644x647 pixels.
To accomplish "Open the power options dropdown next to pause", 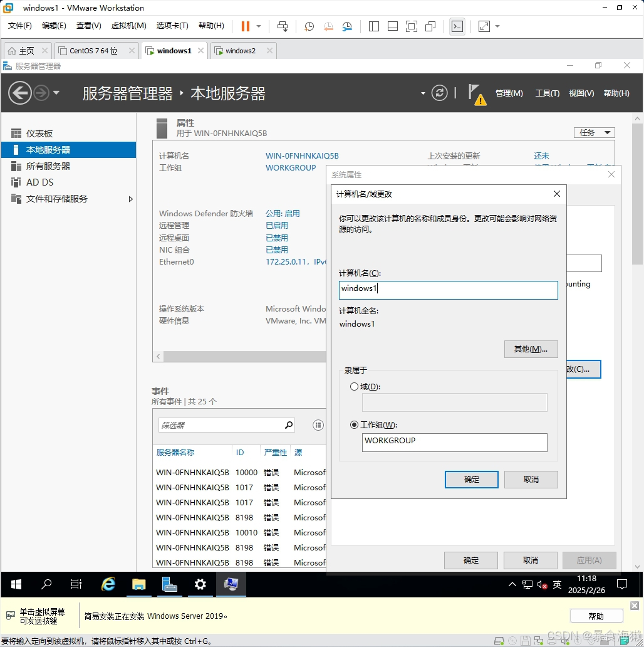I will point(259,26).
